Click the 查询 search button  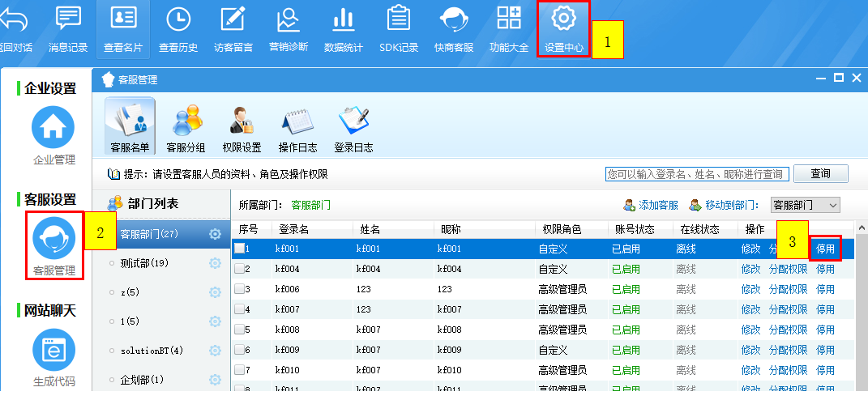click(820, 174)
